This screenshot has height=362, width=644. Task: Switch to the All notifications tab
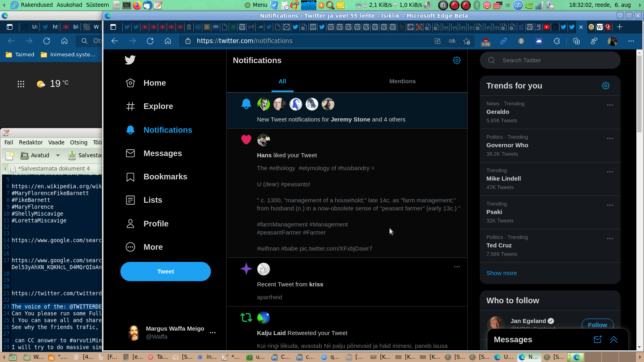click(x=283, y=81)
